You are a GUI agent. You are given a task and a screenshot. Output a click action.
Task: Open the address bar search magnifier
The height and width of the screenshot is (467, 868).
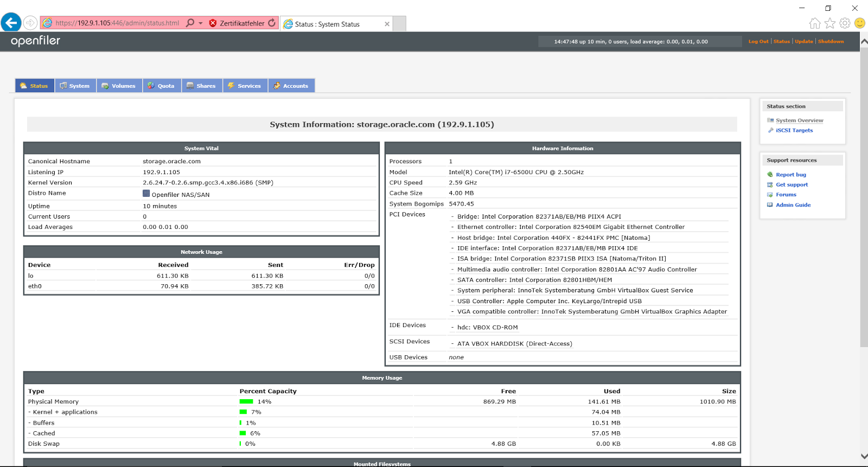(x=190, y=23)
